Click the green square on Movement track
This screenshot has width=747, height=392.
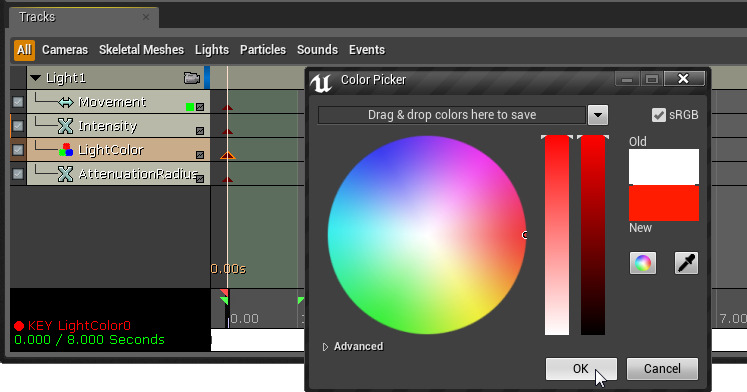tap(190, 107)
